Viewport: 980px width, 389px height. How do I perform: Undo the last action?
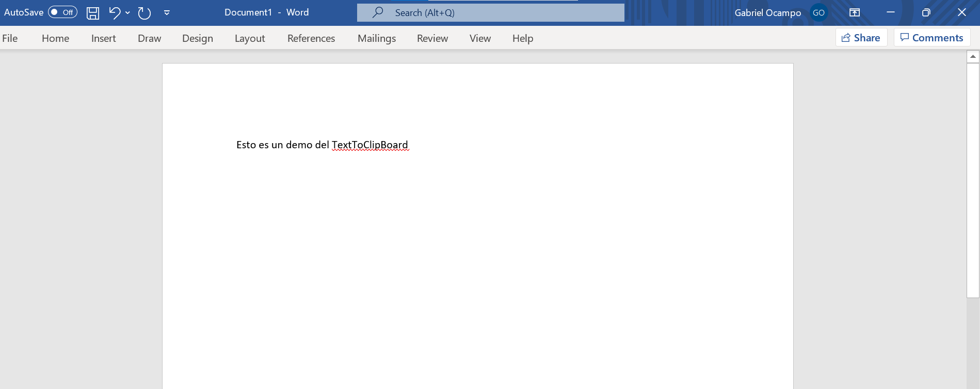point(115,13)
